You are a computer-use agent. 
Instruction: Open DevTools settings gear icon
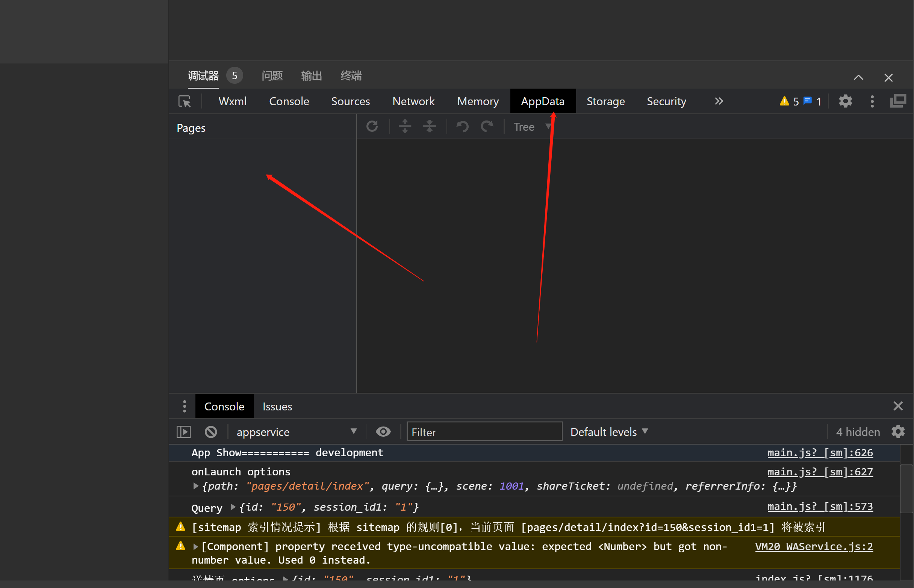pyautogui.click(x=845, y=101)
